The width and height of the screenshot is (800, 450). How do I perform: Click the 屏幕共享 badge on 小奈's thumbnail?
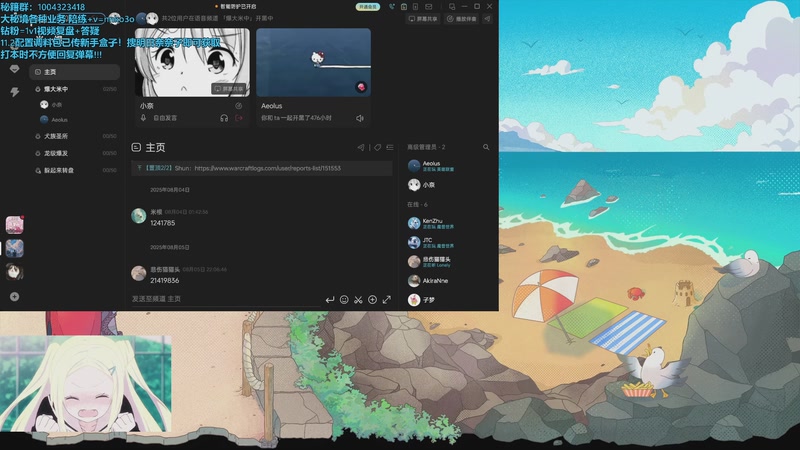click(x=229, y=89)
